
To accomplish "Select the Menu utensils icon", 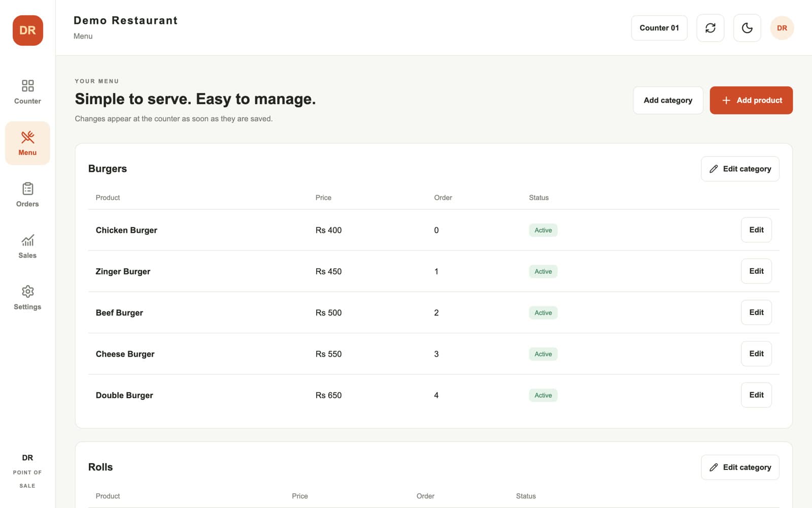I will pyautogui.click(x=27, y=137).
